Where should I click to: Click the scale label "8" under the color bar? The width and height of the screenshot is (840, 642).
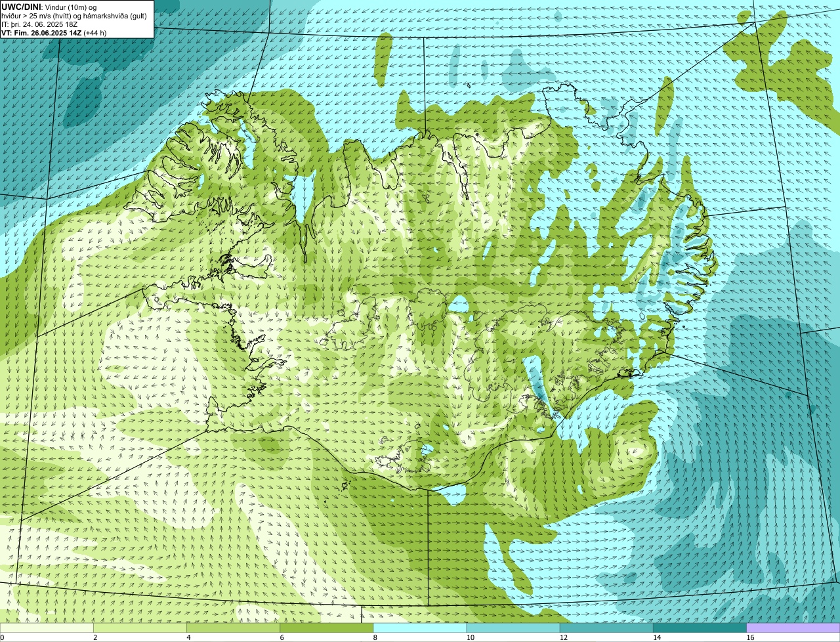375,637
